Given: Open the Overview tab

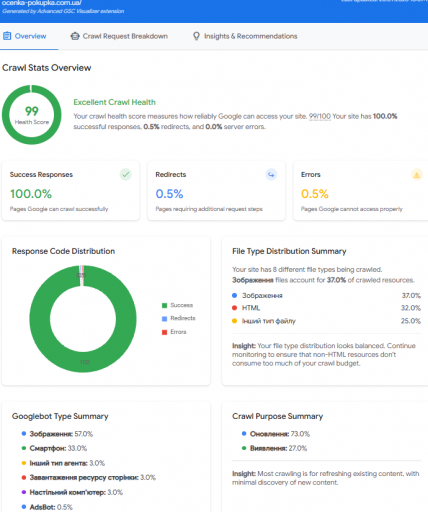Looking at the screenshot, I should pos(25,36).
